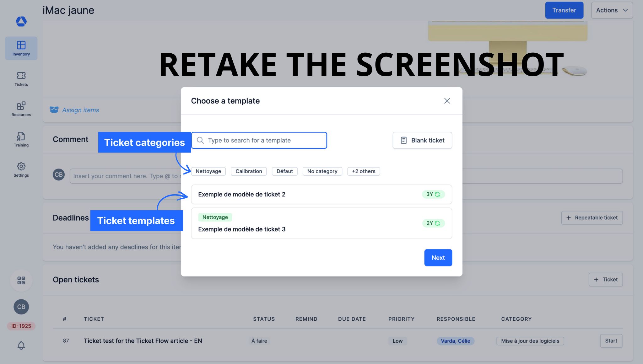This screenshot has height=364, width=643.
Task: Select the Défaut category chip
Action: [284, 171]
